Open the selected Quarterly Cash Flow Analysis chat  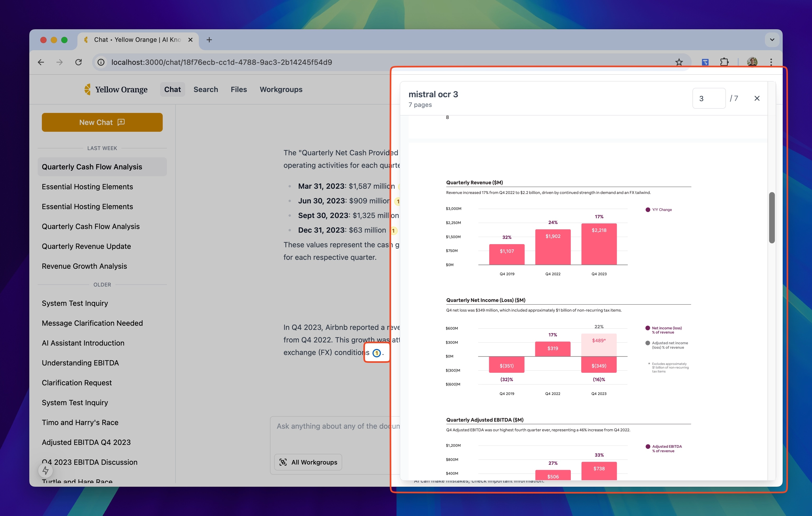point(102,167)
